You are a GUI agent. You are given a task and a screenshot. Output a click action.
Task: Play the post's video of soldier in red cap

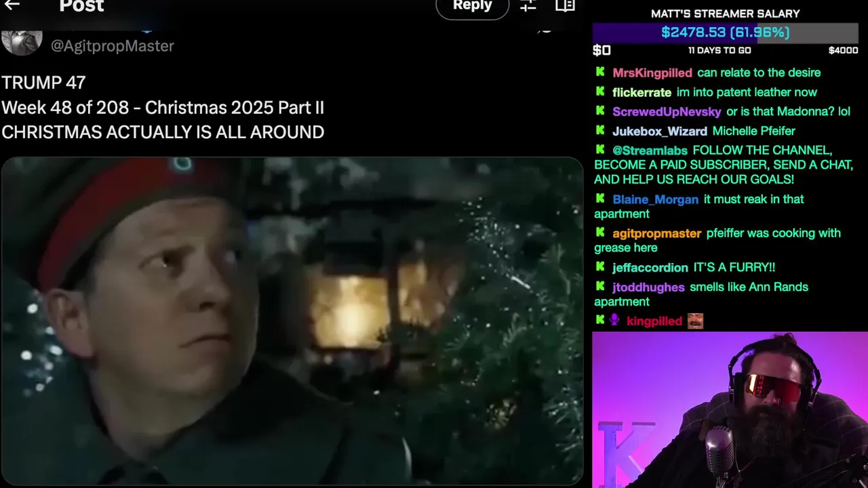[292, 321]
